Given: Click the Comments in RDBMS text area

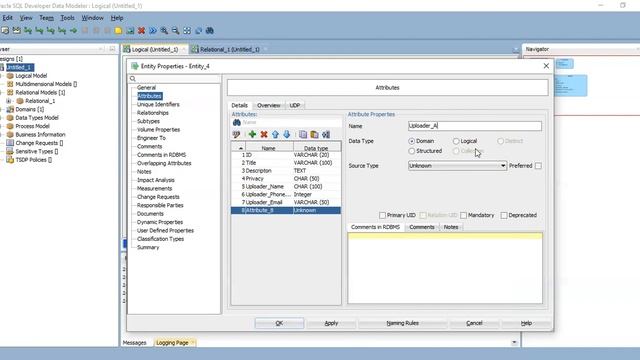Looking at the screenshot, I should [x=445, y=268].
